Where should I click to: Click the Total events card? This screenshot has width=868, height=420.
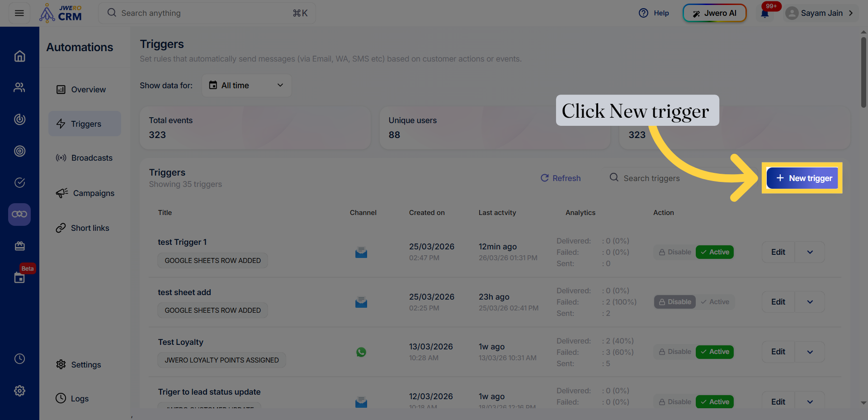(x=255, y=128)
